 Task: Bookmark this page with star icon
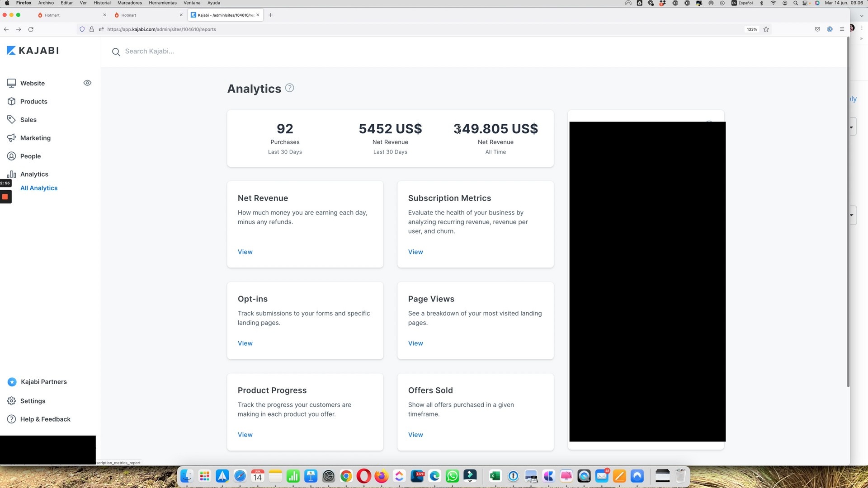(766, 29)
